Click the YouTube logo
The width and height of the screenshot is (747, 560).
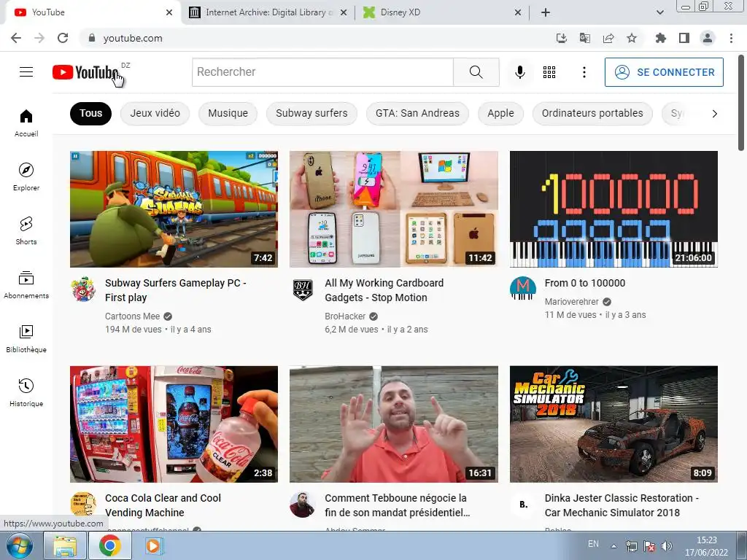(x=86, y=72)
